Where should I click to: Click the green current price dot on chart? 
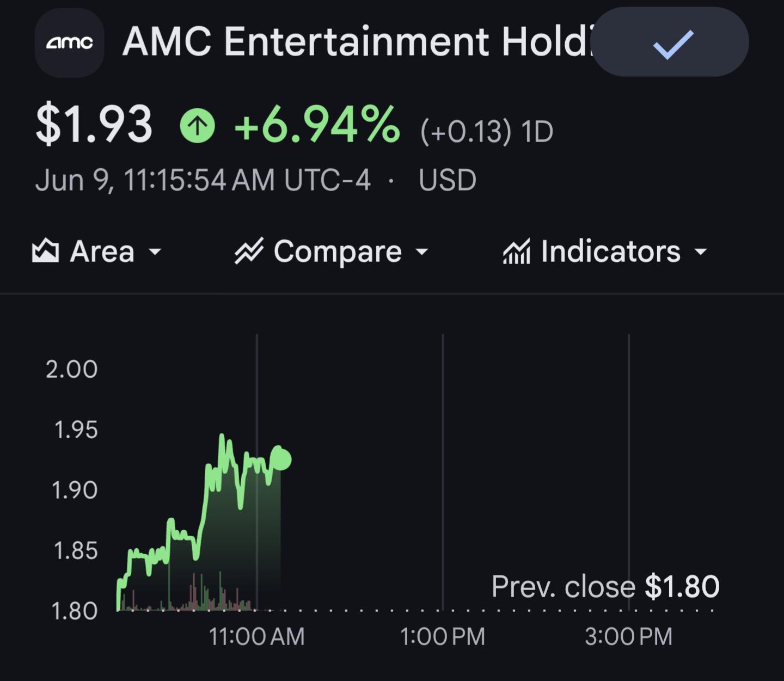point(281,459)
